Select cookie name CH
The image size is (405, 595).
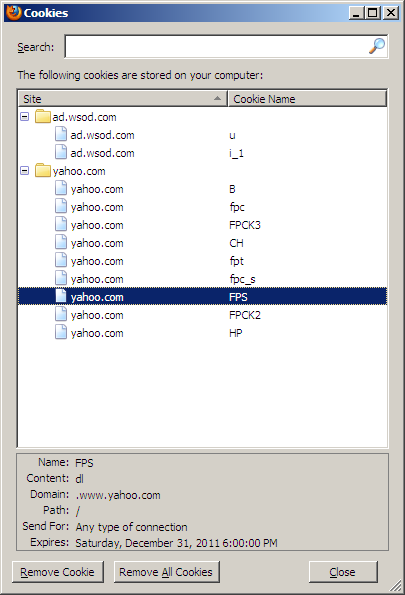(x=236, y=243)
